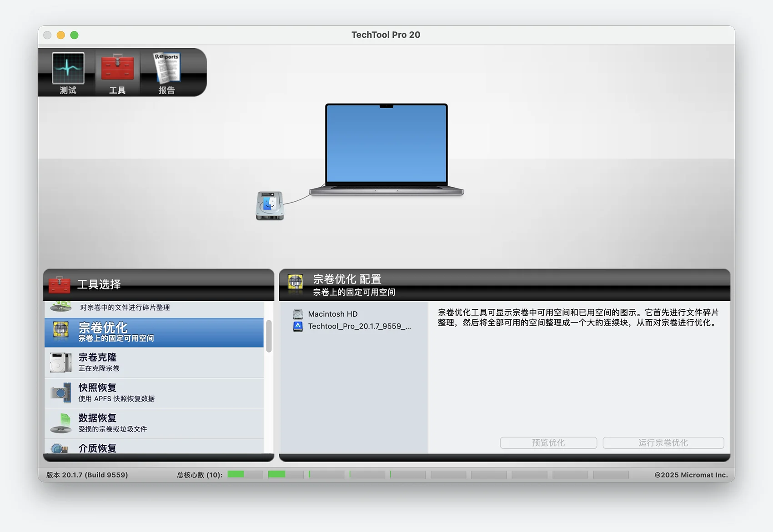Viewport: 773px width, 532px height.
Task: Click the 宗卷克隆 hard drive icon
Action: (61, 363)
